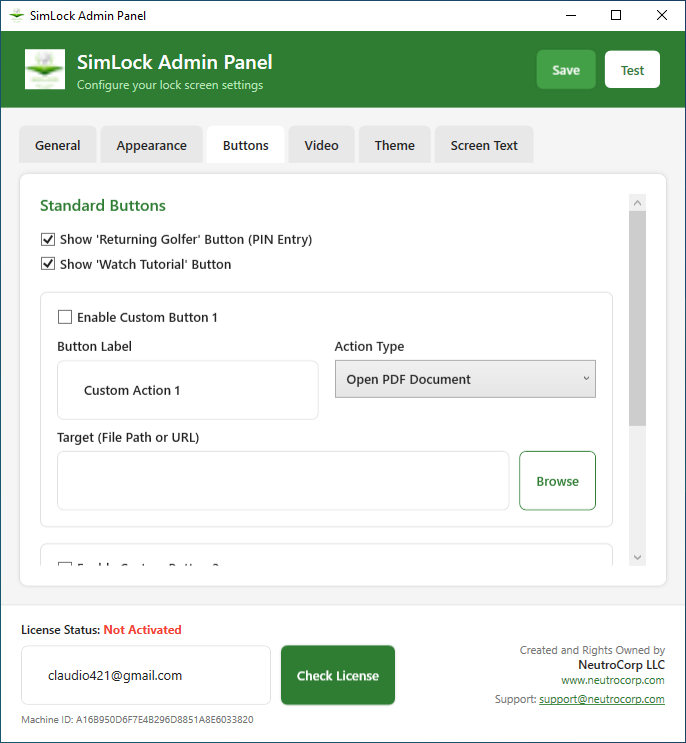The height and width of the screenshot is (743, 686).
Task: Click the Button Label text field
Action: pyautogui.click(x=188, y=391)
